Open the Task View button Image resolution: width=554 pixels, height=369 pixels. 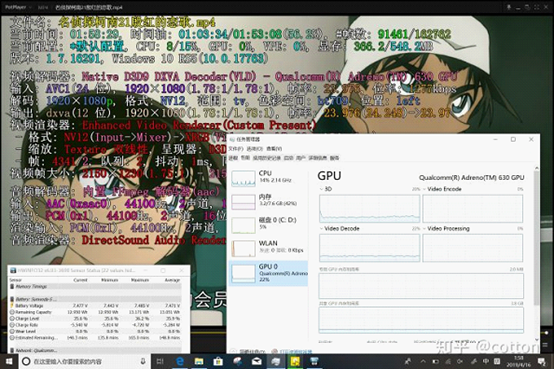tap(160, 361)
